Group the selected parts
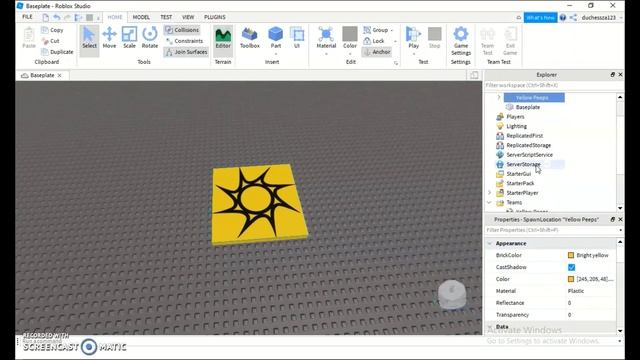Viewport: 640px width, 360px height. click(376, 30)
